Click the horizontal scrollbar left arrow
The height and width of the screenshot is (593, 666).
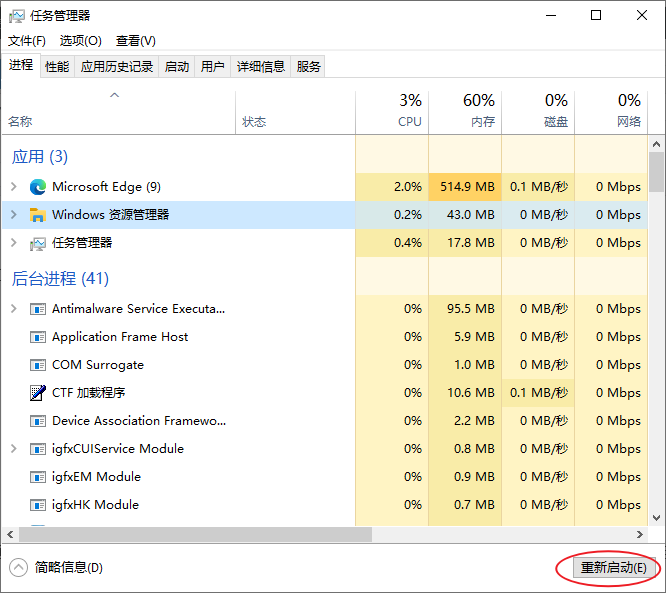tap(10, 535)
